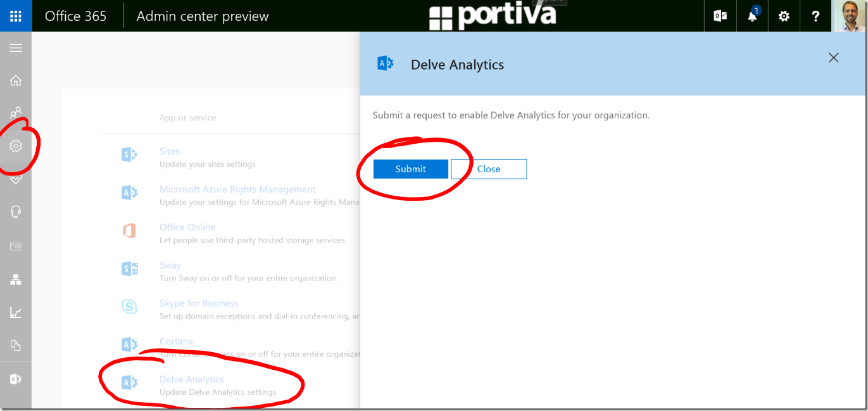
Task: Open the documents icon in the sidebar
Action: [x=16, y=345]
